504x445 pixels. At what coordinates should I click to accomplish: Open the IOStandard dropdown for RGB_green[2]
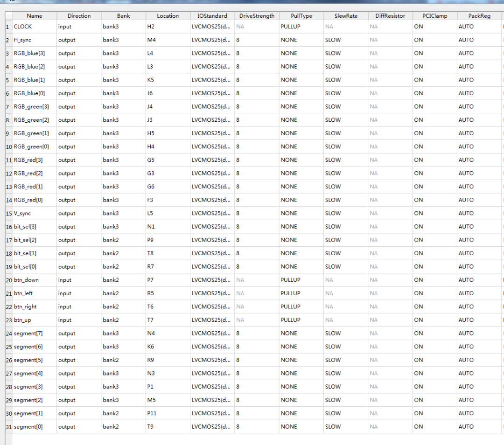(x=212, y=120)
